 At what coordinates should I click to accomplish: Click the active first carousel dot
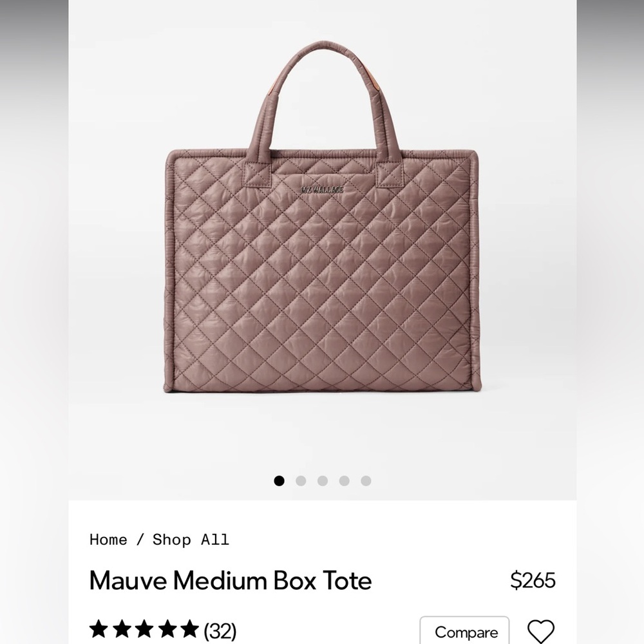tap(278, 480)
